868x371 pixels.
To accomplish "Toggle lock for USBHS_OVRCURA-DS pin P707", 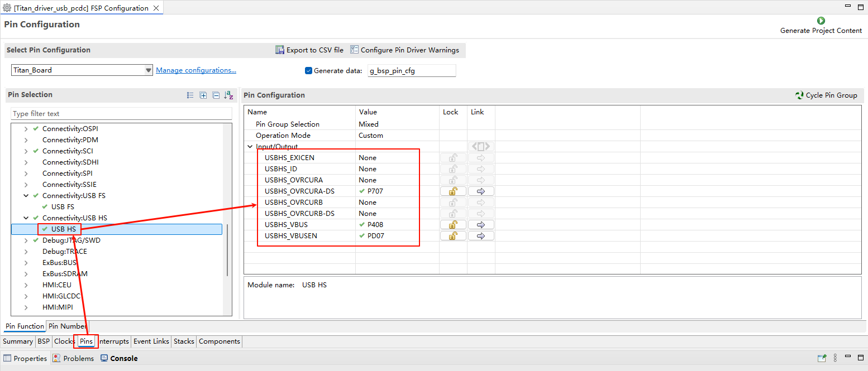I will click(x=453, y=191).
